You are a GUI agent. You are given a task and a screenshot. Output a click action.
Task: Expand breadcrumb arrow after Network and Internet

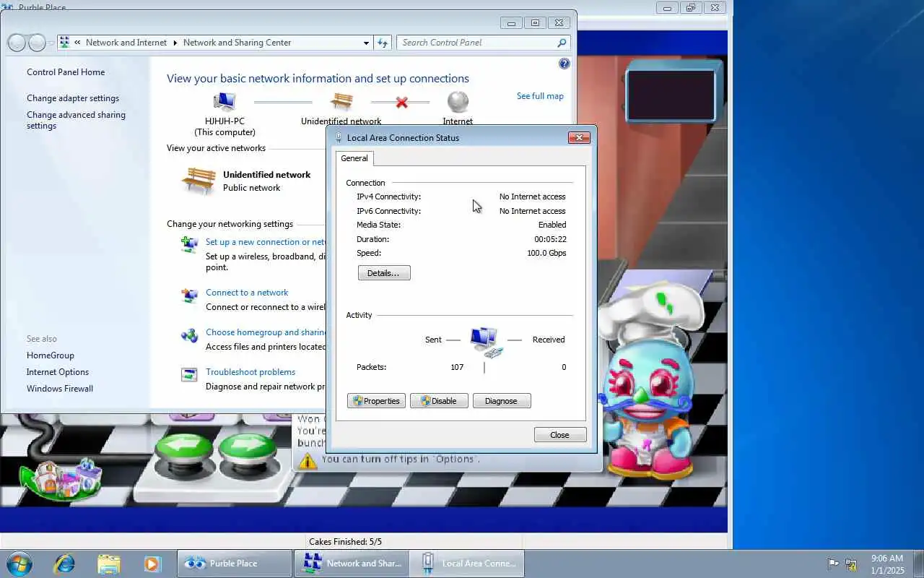click(x=175, y=43)
